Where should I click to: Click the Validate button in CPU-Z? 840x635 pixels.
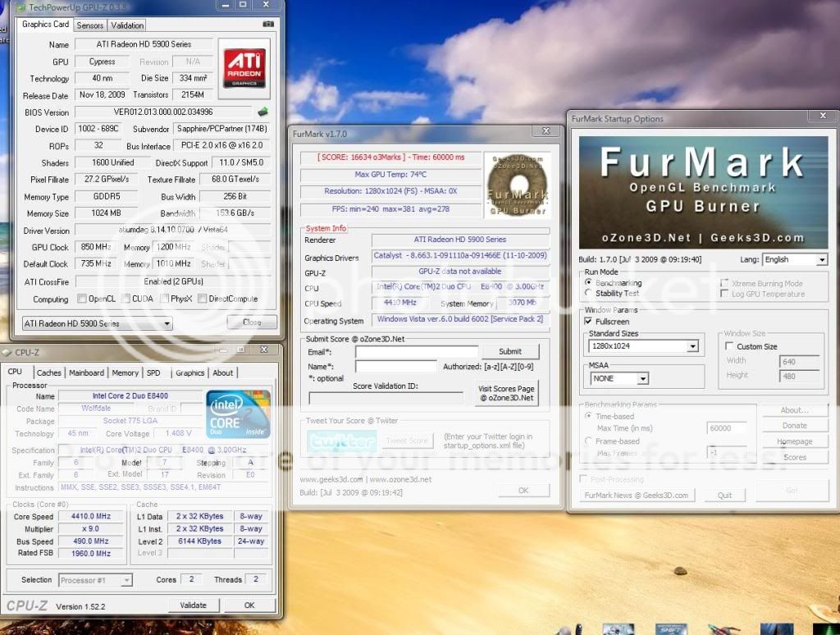(x=194, y=605)
